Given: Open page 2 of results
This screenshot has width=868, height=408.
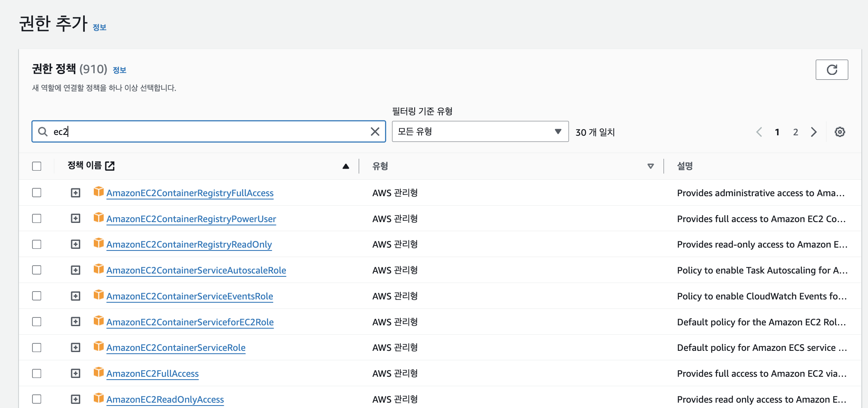Looking at the screenshot, I should (x=796, y=132).
